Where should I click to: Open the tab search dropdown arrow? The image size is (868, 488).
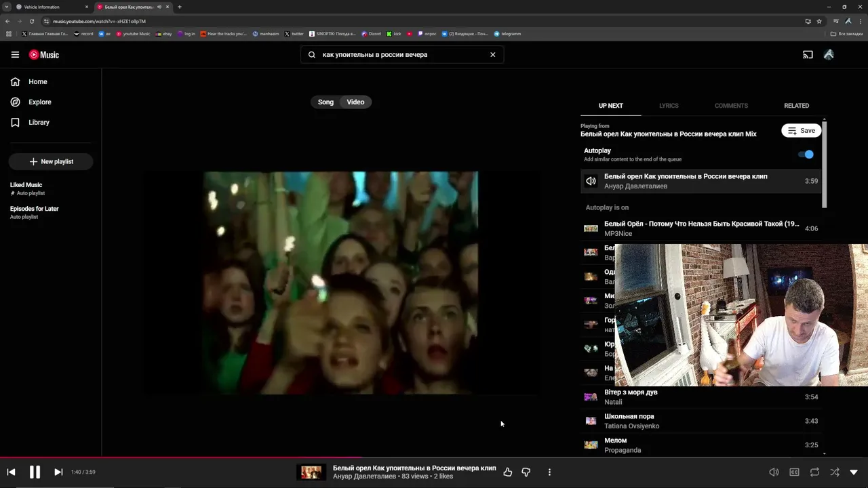(x=6, y=7)
